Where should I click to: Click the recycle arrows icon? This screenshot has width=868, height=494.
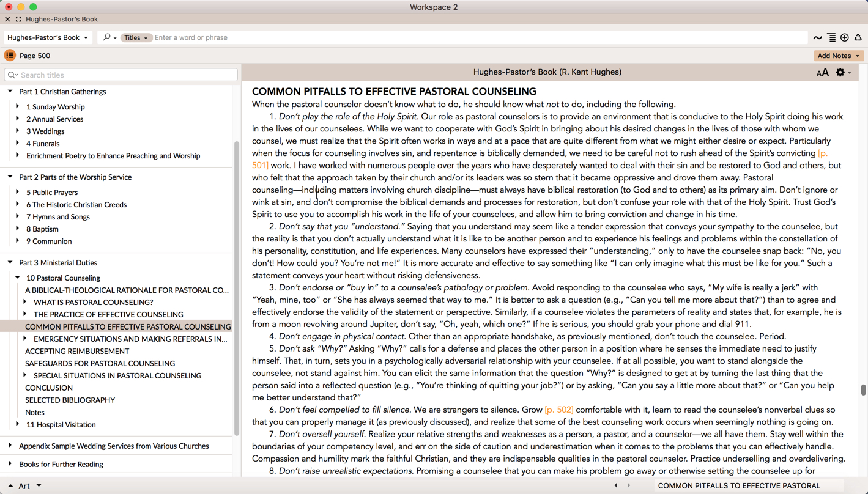[x=858, y=38]
